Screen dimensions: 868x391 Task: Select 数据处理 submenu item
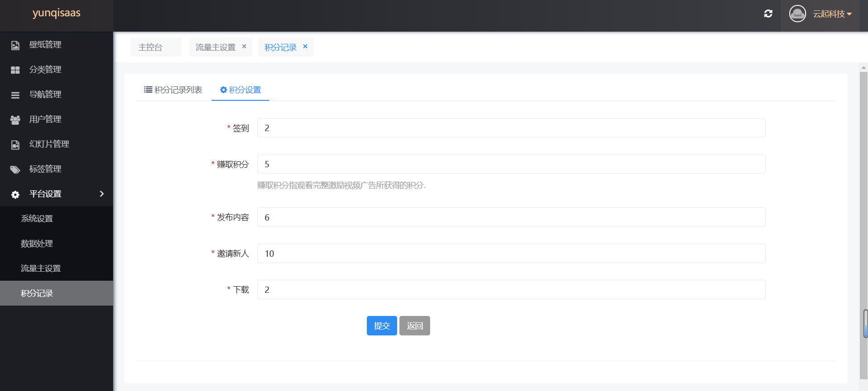tap(57, 243)
